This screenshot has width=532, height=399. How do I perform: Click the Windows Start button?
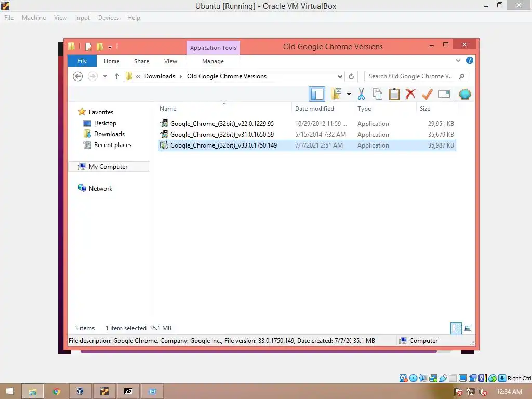coord(9,391)
